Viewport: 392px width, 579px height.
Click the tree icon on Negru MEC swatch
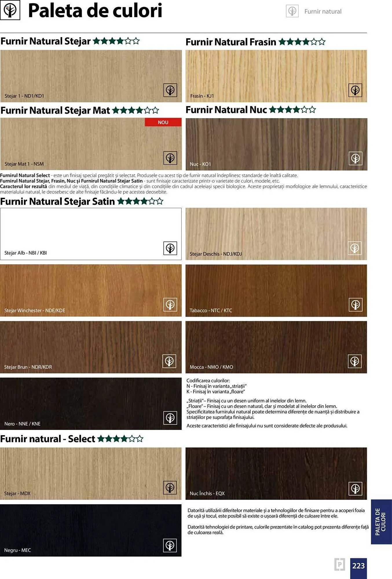(170, 545)
